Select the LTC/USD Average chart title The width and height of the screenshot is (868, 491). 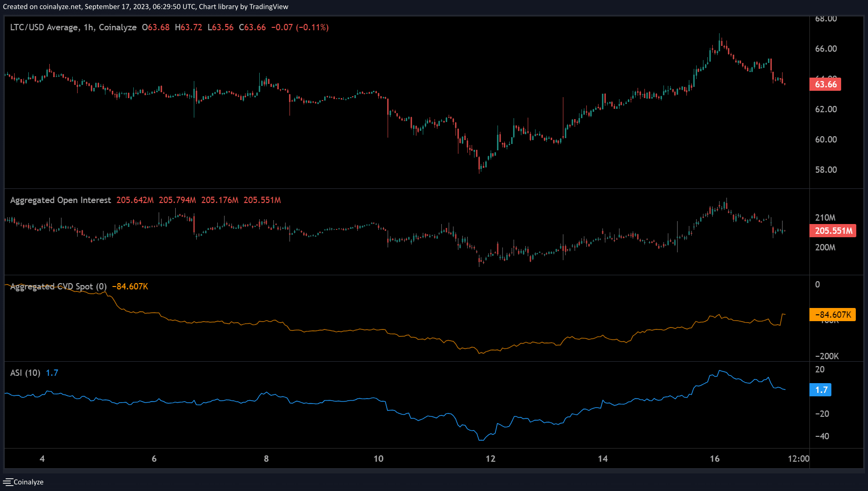73,27
